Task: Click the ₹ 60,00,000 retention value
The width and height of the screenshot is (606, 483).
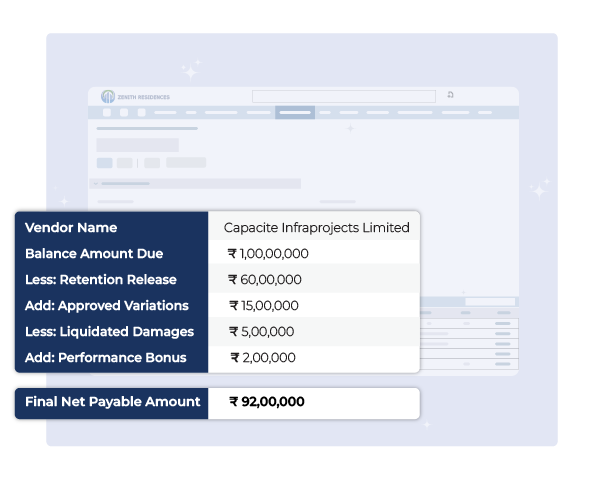Action: click(265, 280)
